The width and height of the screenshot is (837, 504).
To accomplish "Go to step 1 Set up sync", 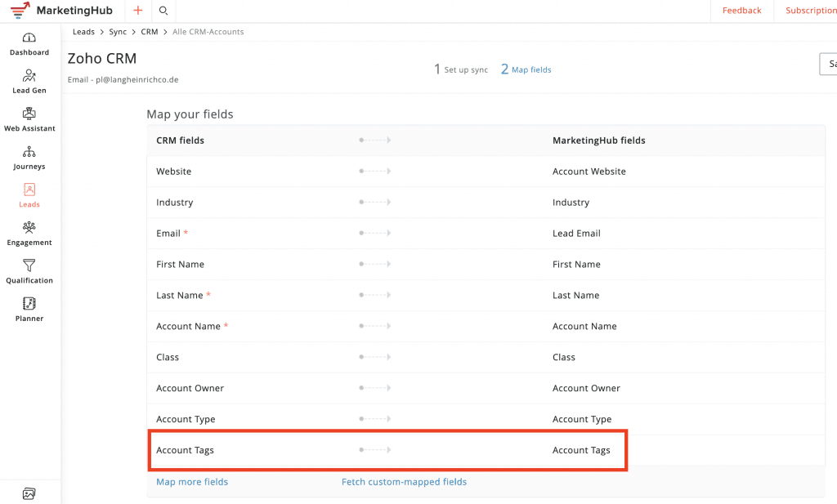I will (x=461, y=69).
